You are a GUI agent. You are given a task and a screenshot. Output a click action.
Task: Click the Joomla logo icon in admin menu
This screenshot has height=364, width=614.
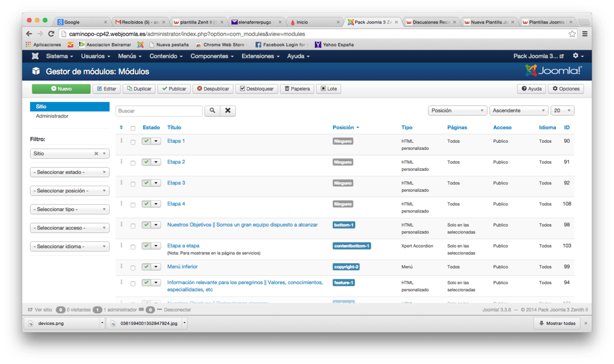(x=35, y=56)
